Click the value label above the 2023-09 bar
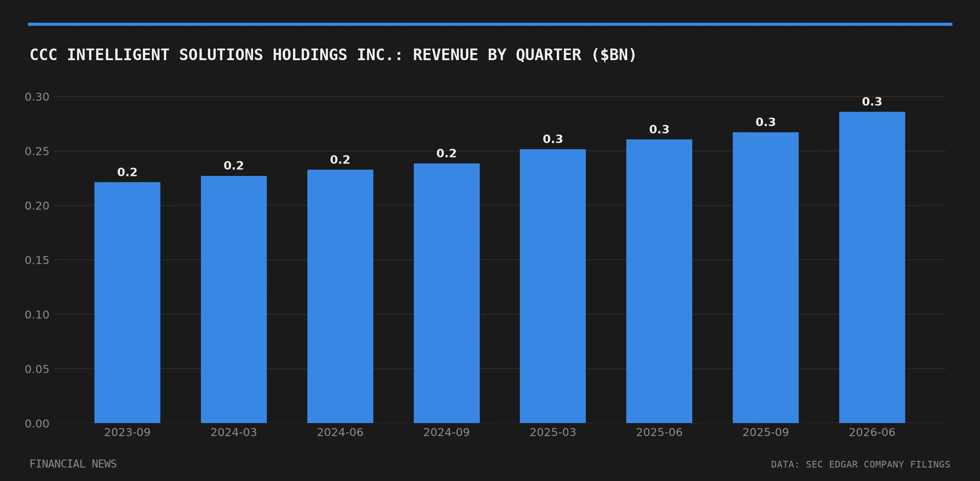Image resolution: width=980 pixels, height=481 pixels. coord(127,172)
